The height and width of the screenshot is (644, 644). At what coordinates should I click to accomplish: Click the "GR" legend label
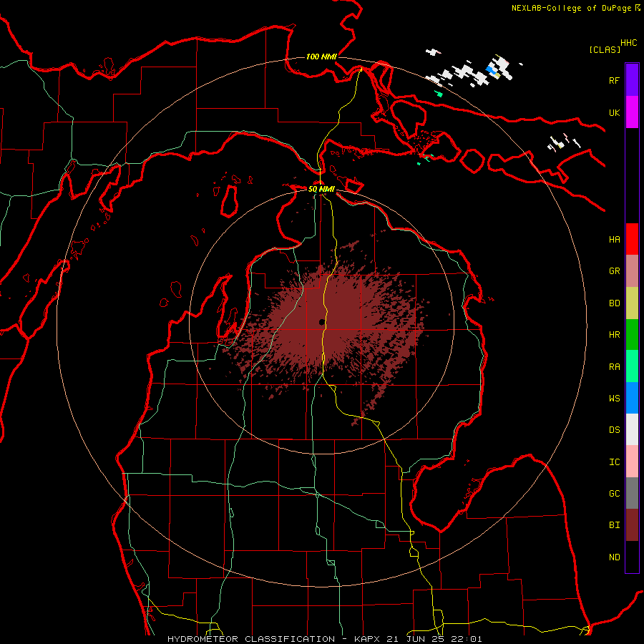[x=614, y=271]
